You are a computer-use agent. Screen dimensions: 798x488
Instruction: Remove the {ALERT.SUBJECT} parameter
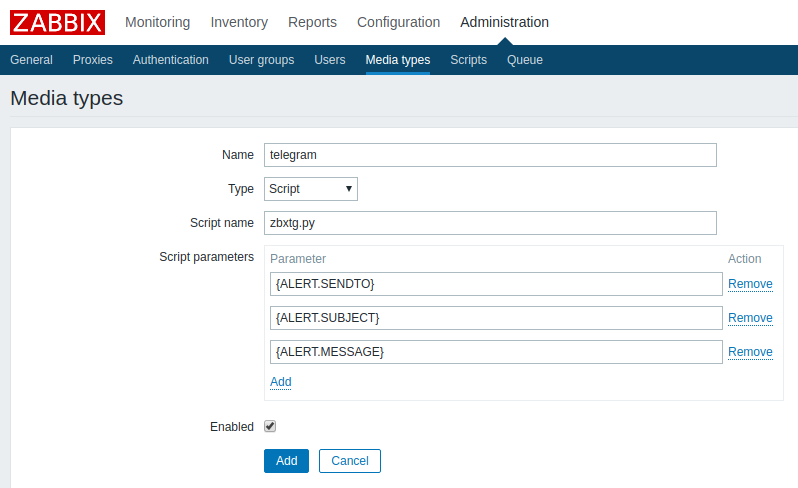click(751, 318)
